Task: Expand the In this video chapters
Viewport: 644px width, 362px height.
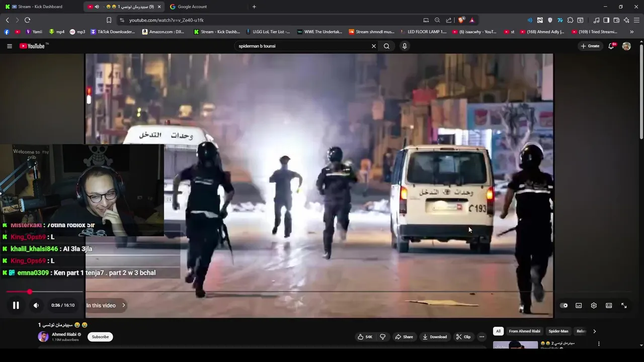Action: coord(106,305)
